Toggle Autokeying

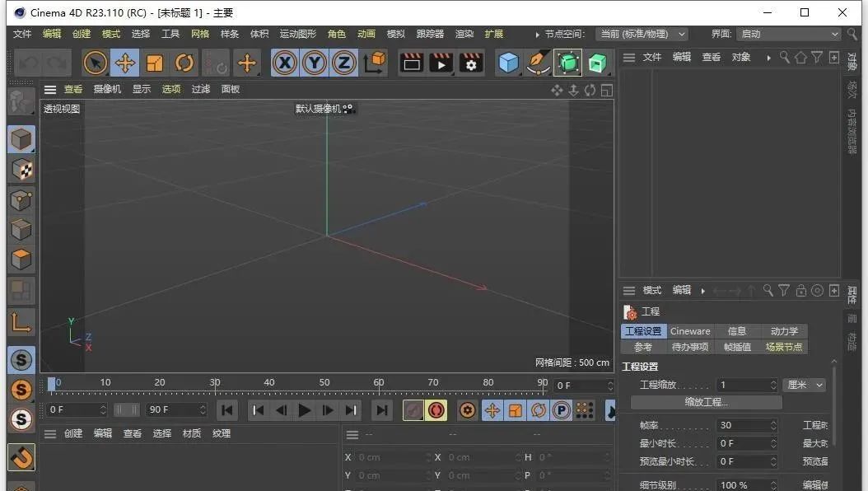[x=436, y=410]
